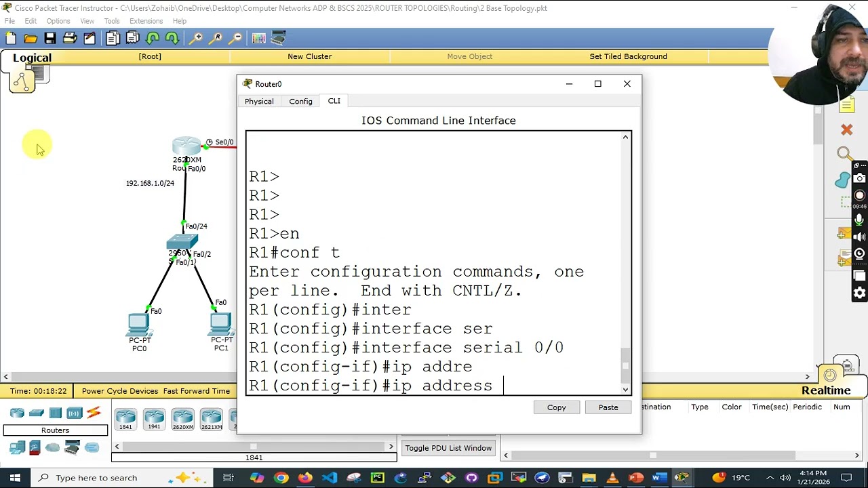The image size is (868, 488).
Task: Click the Windows Start button
Action: click(x=15, y=478)
